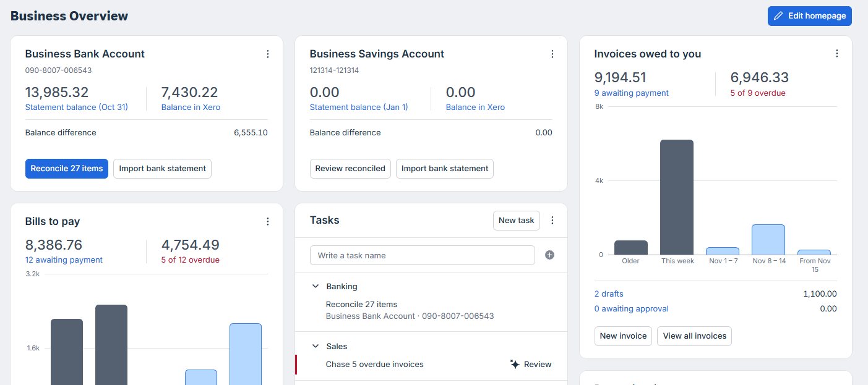
Task: Open Statement balance (Oct 31) link
Action: pyautogui.click(x=77, y=107)
